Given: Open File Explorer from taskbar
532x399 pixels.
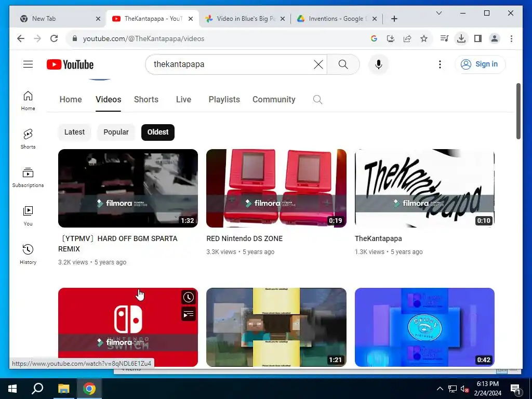Looking at the screenshot, I should pyautogui.click(x=63, y=389).
